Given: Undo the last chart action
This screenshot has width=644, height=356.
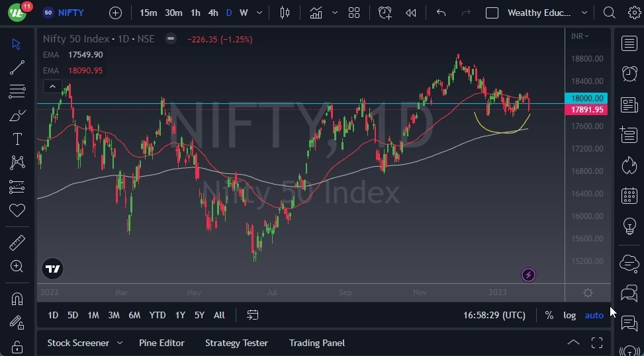Looking at the screenshot, I should click(441, 13).
